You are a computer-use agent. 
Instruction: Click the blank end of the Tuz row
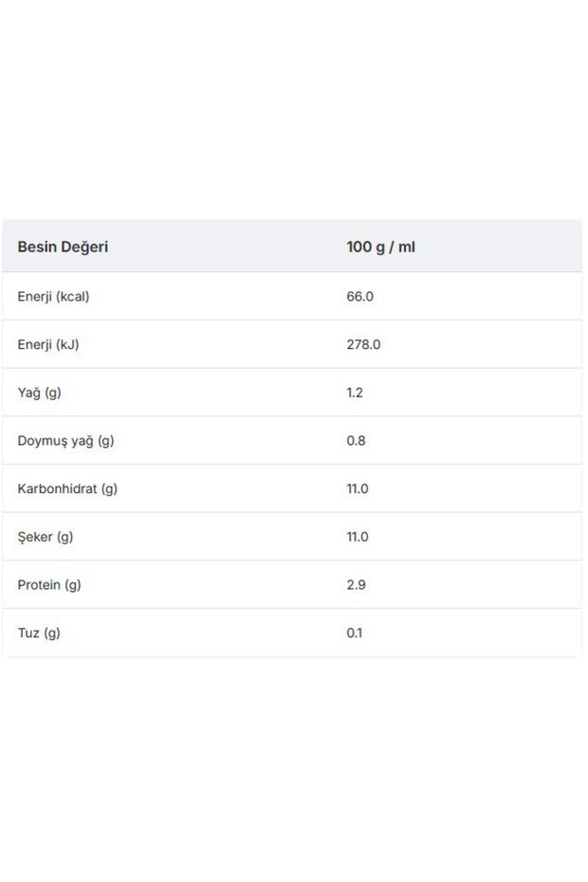[472, 633]
